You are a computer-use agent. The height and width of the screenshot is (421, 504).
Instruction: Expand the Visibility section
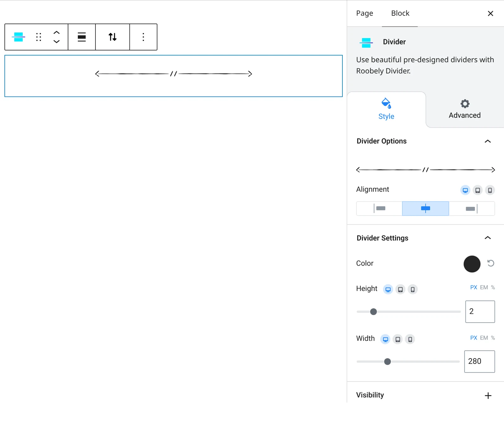488,395
